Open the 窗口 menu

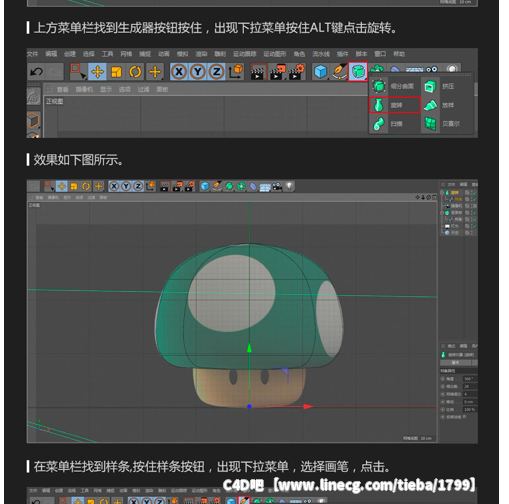coord(380,54)
